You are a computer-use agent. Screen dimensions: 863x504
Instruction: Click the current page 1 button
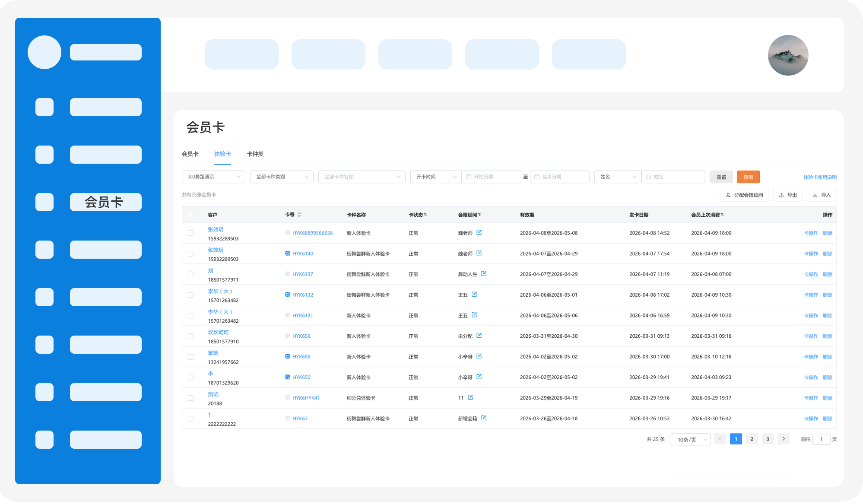(x=736, y=439)
